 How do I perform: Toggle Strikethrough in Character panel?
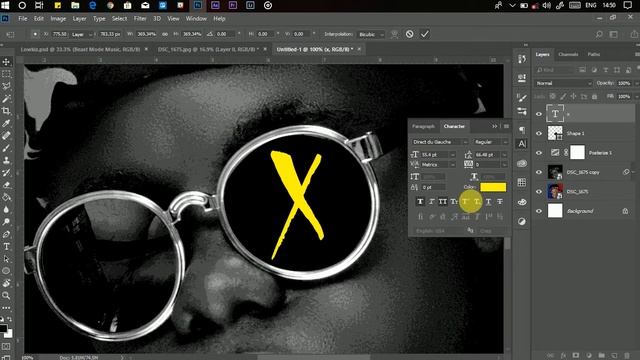click(500, 202)
